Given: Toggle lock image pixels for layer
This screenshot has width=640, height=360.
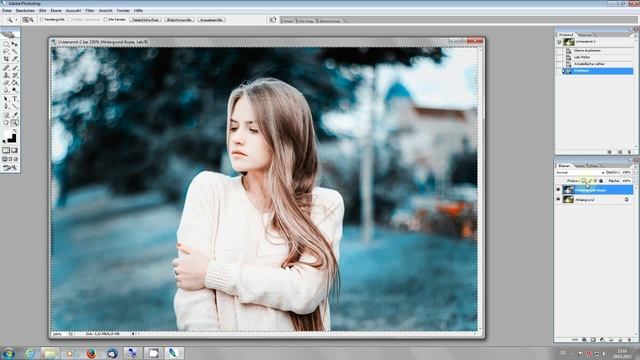Looking at the screenshot, I should click(589, 180).
